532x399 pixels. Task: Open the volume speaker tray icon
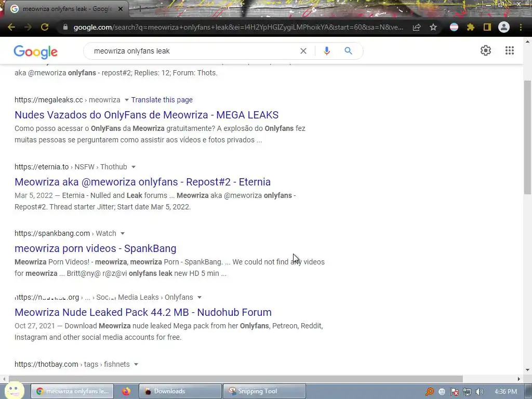point(480,392)
